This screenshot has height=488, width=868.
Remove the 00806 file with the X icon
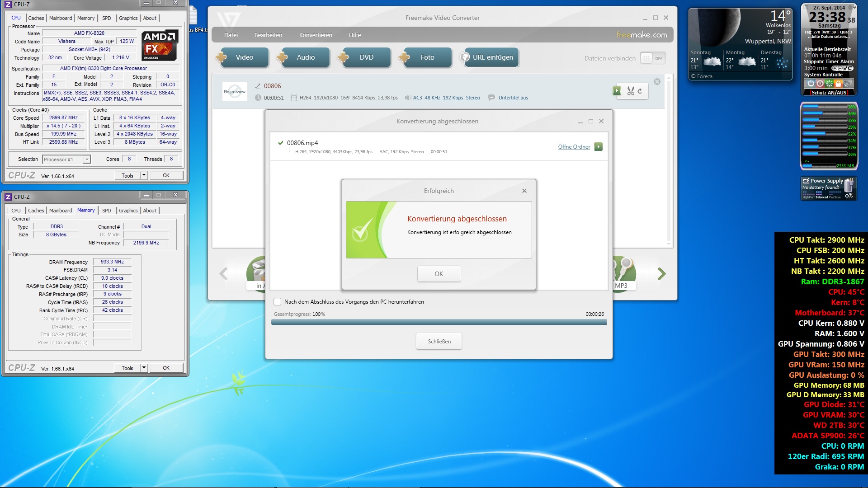coord(657,82)
